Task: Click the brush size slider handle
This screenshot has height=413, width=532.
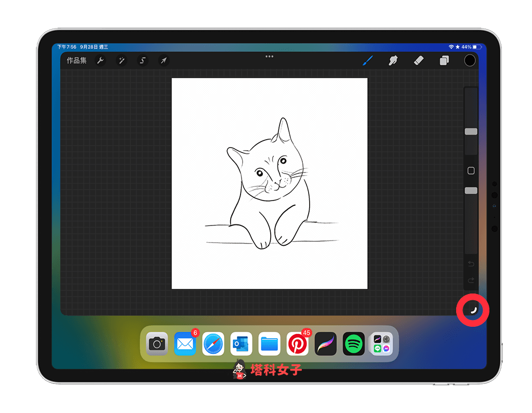Action: tap(471, 132)
